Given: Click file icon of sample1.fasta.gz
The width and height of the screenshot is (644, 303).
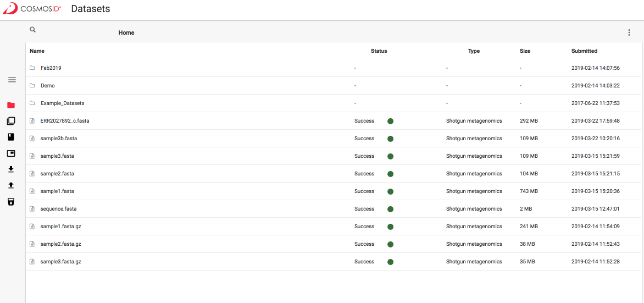Looking at the screenshot, I should (32, 227).
